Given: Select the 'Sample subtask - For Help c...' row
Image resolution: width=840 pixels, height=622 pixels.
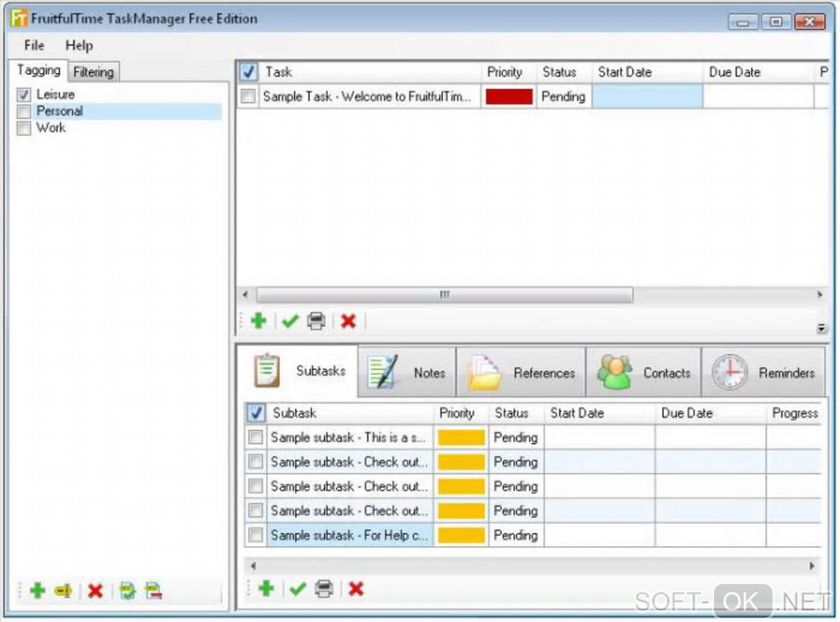Looking at the screenshot, I should click(349, 535).
